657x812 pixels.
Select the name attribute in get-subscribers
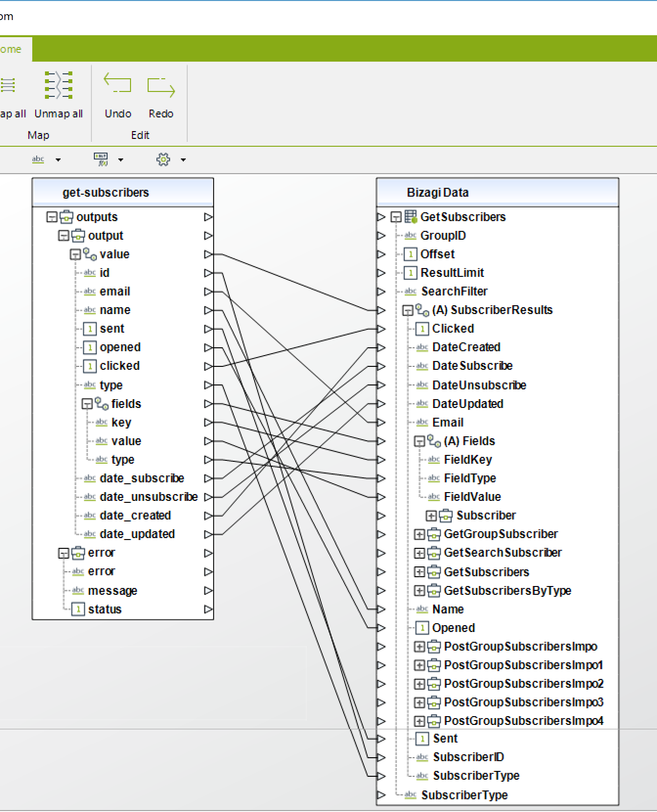(x=115, y=310)
